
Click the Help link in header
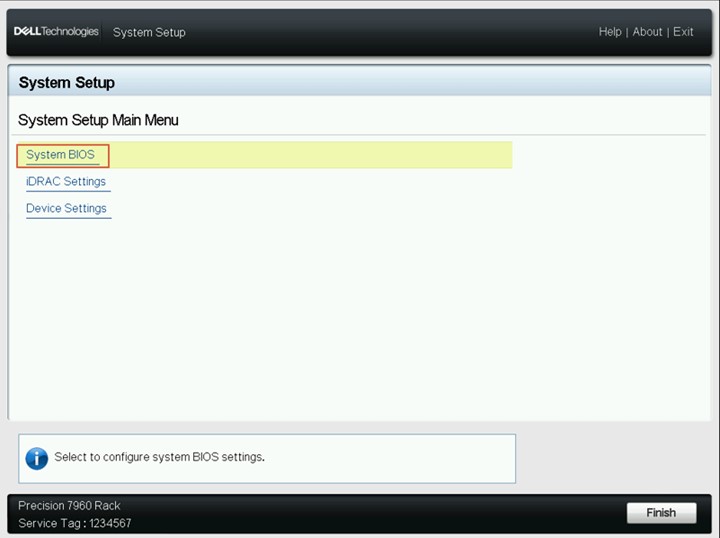click(610, 32)
